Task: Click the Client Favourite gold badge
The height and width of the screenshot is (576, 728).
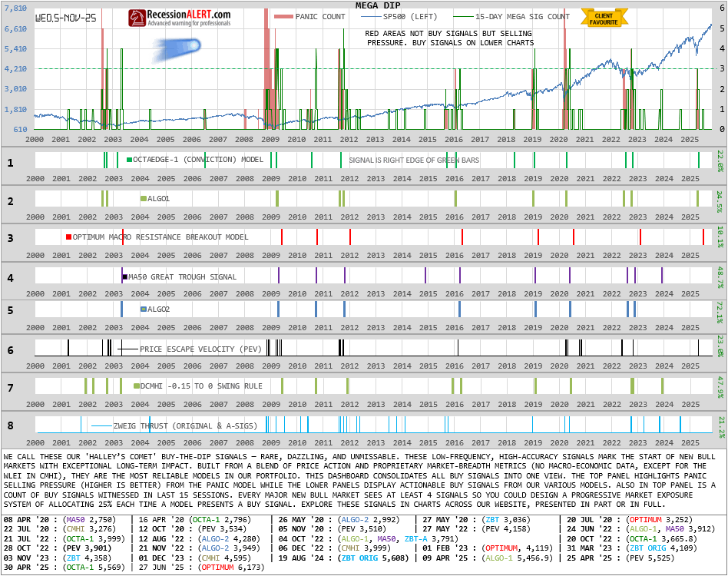Action: pyautogui.click(x=604, y=18)
